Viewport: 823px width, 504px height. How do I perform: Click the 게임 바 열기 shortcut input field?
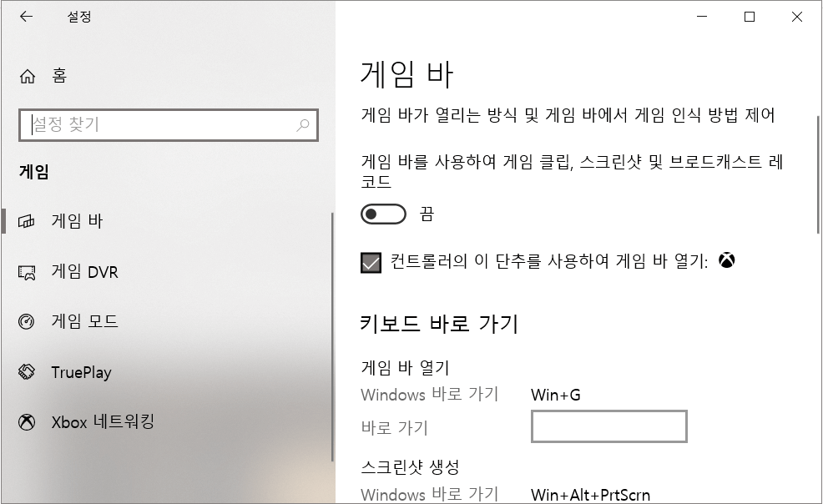[608, 426]
